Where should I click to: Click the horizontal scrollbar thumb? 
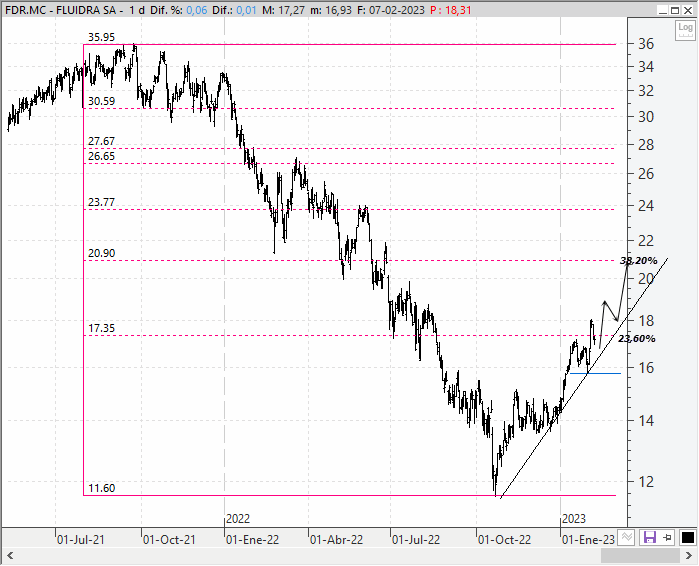coord(640,556)
